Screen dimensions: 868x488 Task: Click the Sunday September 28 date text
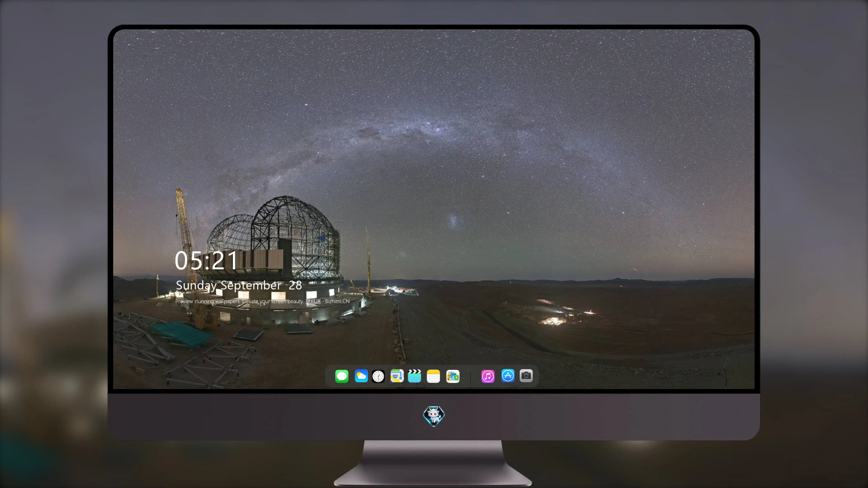click(x=238, y=286)
